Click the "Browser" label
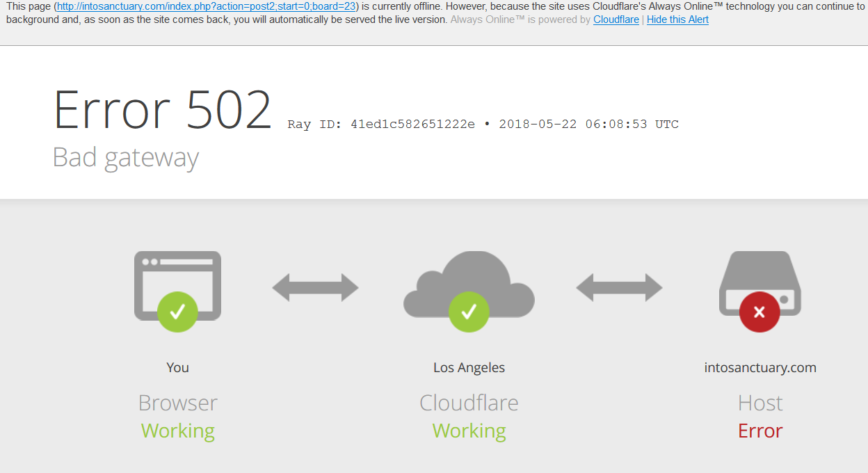 tap(177, 403)
